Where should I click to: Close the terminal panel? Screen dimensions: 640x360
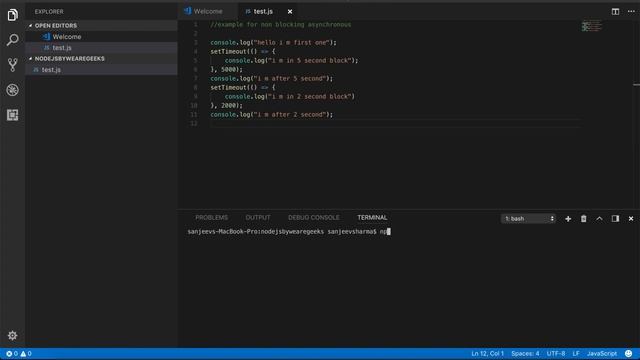click(631, 219)
